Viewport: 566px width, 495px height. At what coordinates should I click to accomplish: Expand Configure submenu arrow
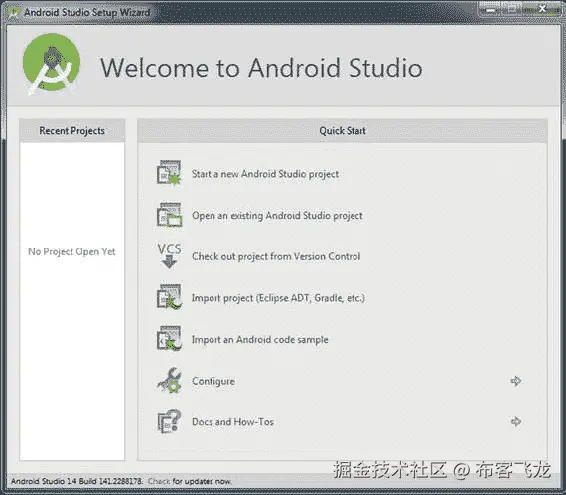click(x=516, y=381)
